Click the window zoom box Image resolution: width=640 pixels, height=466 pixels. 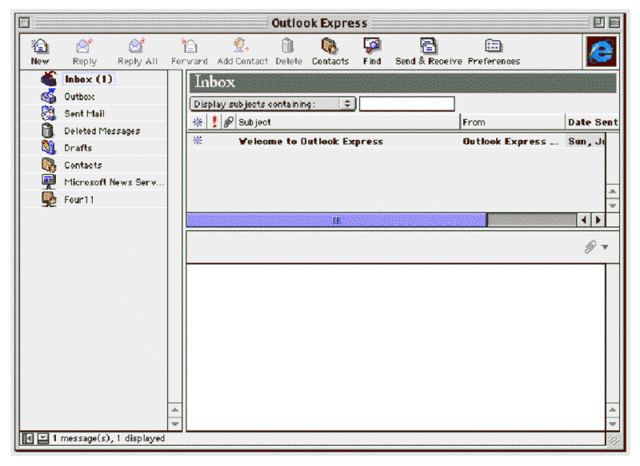599,22
